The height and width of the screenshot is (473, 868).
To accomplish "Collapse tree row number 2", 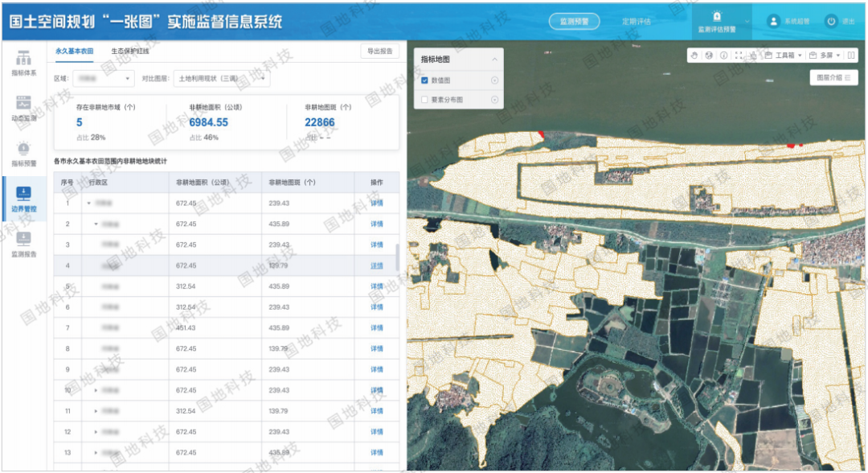I will pos(96,224).
